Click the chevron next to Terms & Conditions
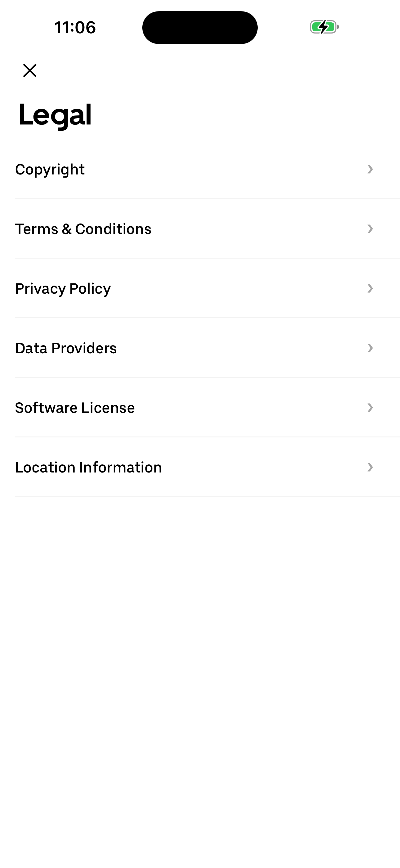 370,229
